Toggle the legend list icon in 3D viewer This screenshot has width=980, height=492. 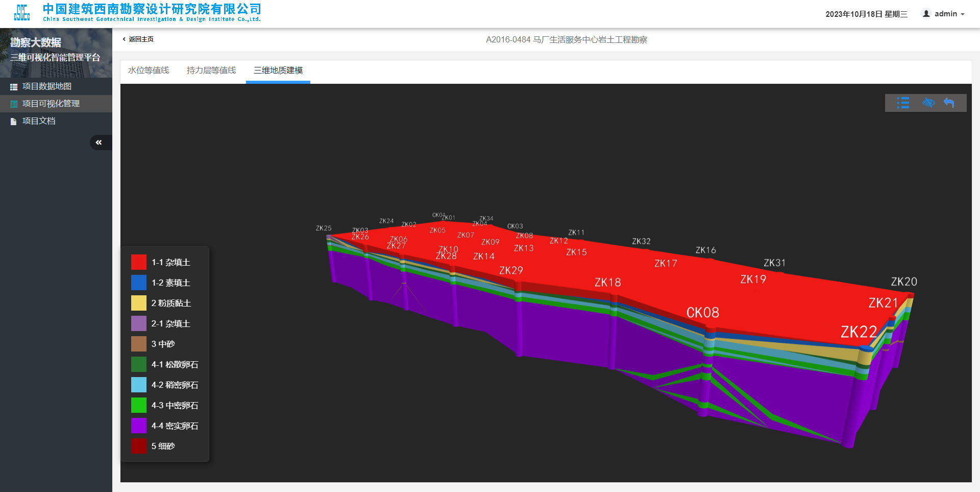pyautogui.click(x=903, y=103)
